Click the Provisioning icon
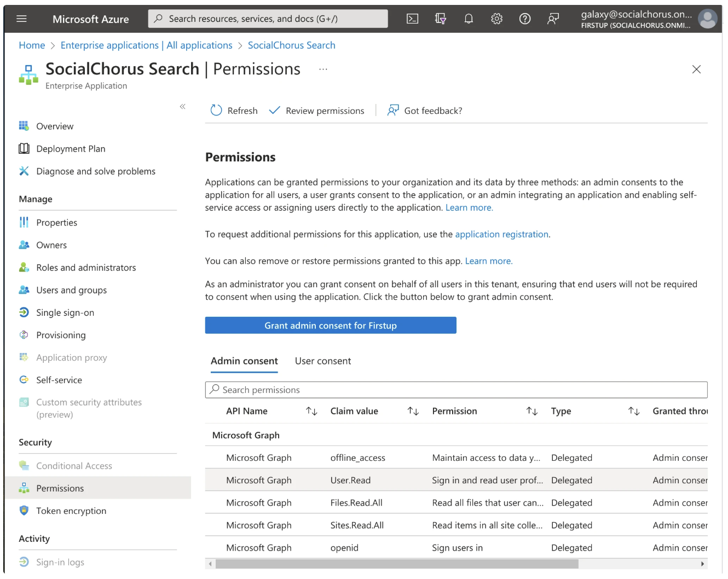Viewport: 728px width, 579px height. (x=24, y=335)
